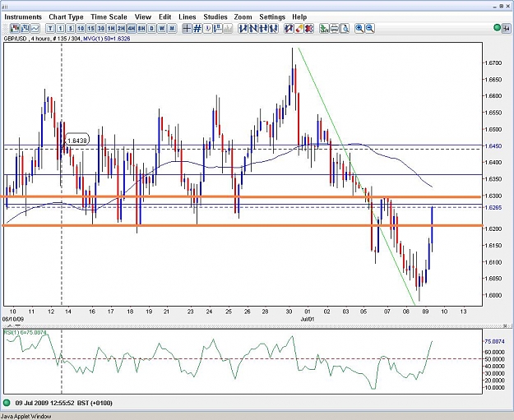Open the Instruments menu
514x420 pixels.
(x=23, y=16)
